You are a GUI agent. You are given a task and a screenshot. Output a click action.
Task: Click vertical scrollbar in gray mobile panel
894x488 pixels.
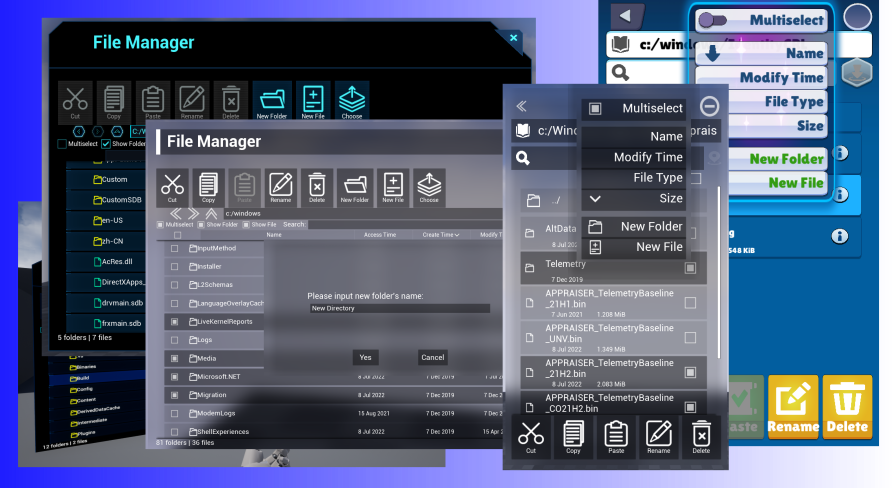click(x=718, y=273)
